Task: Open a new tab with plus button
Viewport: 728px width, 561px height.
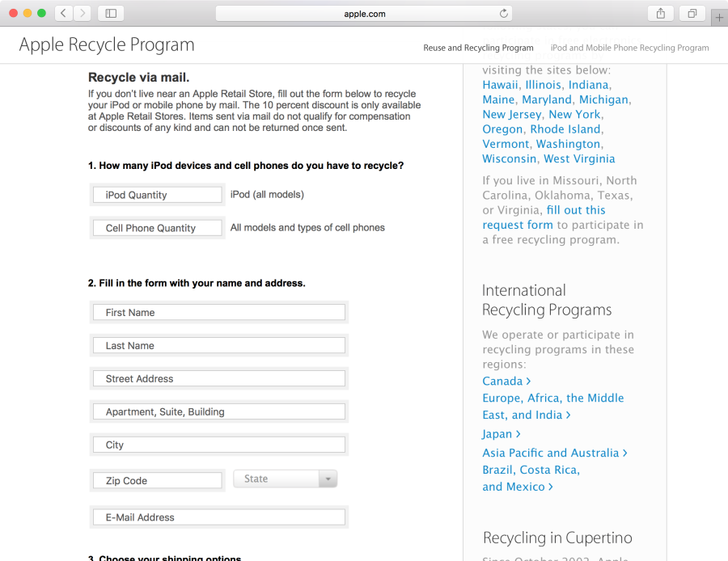Action: coord(719,18)
